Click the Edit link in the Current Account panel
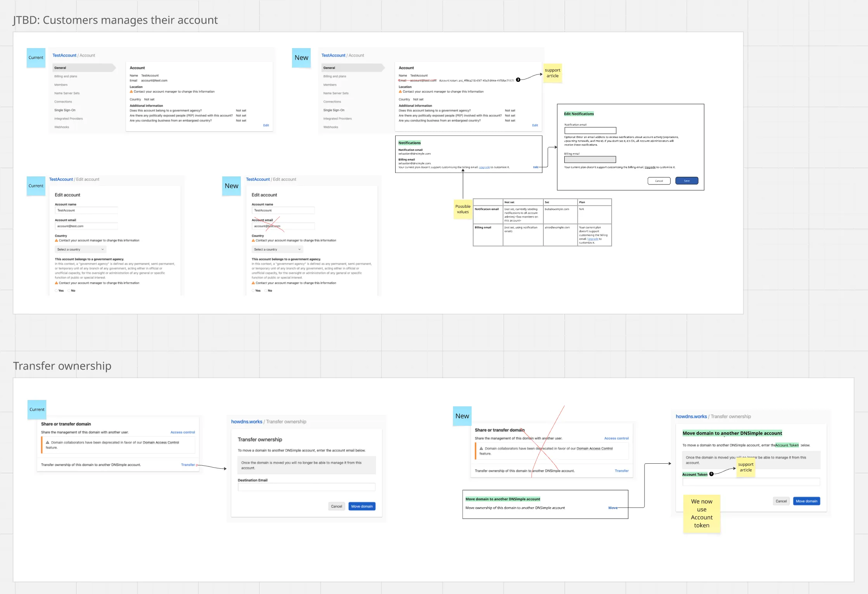Screen dimensions: 868x594 266,125
